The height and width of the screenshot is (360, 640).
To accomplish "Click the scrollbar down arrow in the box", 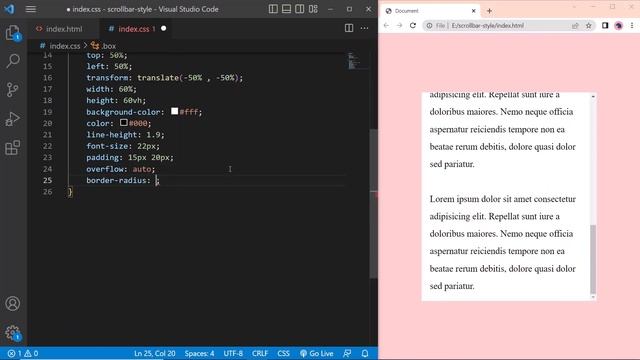I will tap(593, 297).
